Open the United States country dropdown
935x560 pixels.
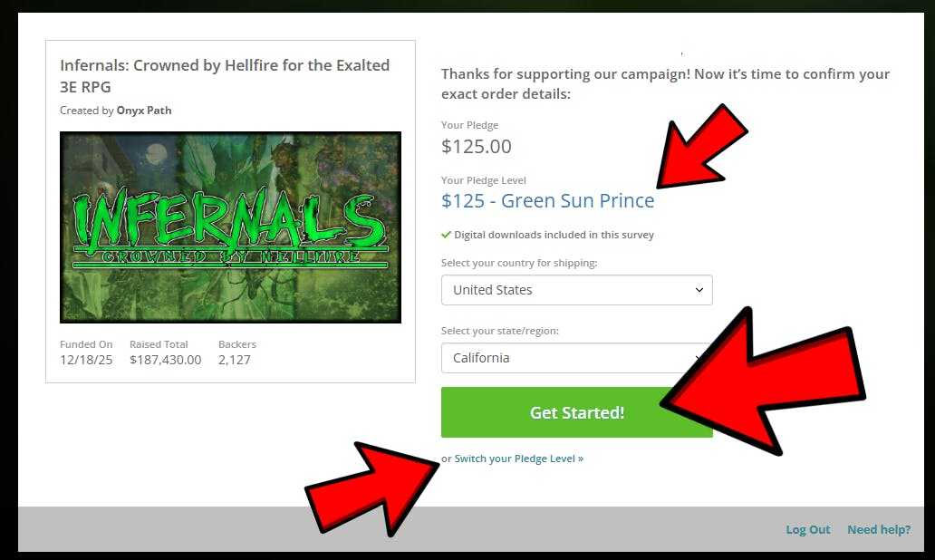click(576, 290)
